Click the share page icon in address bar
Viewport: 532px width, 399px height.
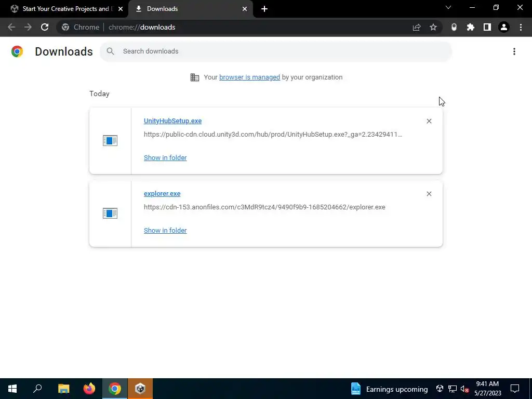click(x=417, y=27)
